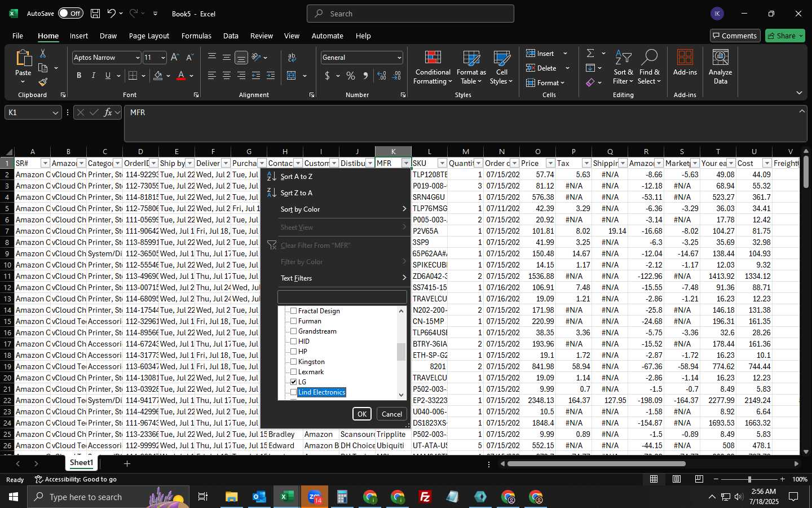The width and height of the screenshot is (812, 508).
Task: Apply Comma Style format
Action: pos(365,76)
